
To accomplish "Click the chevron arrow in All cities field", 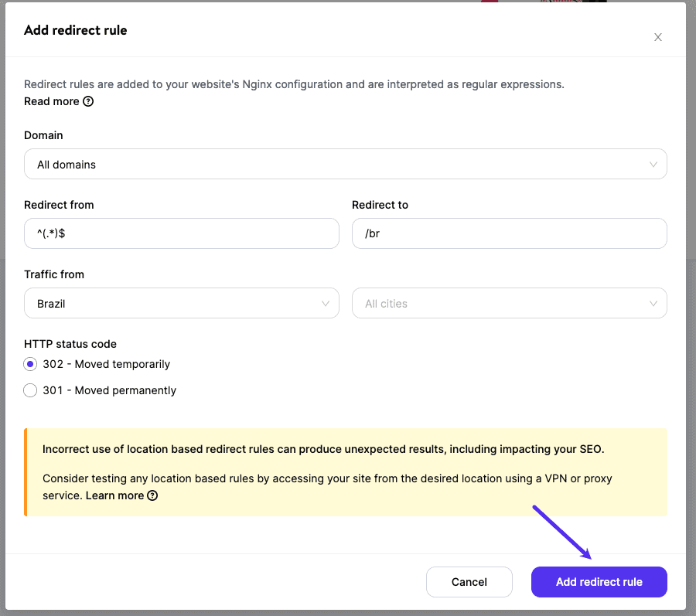I will point(653,304).
